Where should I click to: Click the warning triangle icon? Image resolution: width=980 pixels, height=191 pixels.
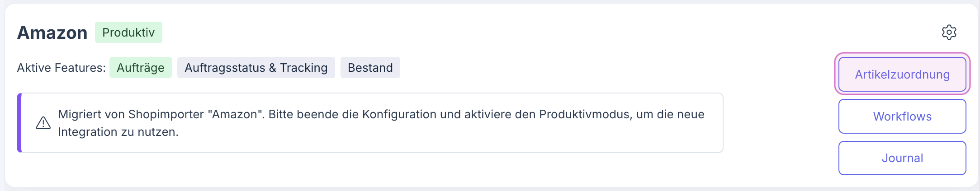[43, 123]
